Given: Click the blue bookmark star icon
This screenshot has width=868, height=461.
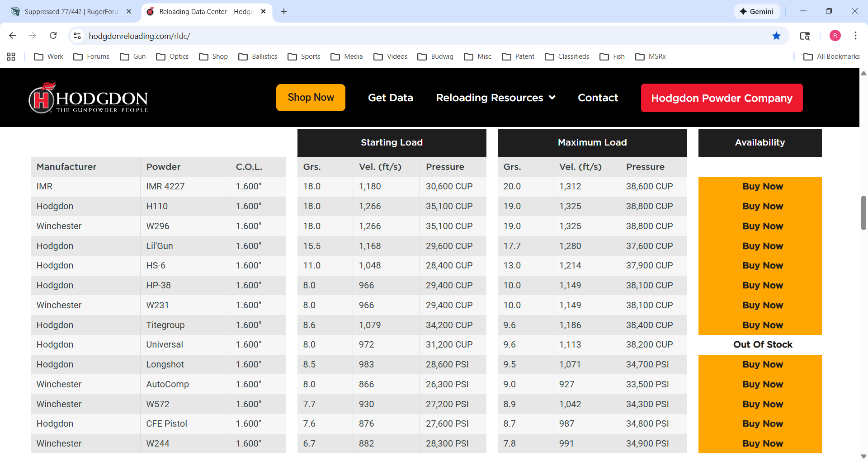Looking at the screenshot, I should 776,36.
